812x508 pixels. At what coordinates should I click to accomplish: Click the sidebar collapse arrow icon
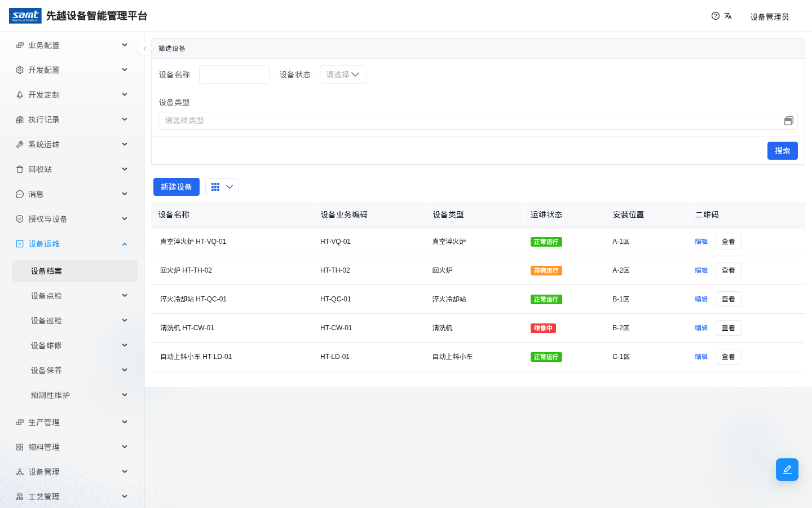(145, 49)
